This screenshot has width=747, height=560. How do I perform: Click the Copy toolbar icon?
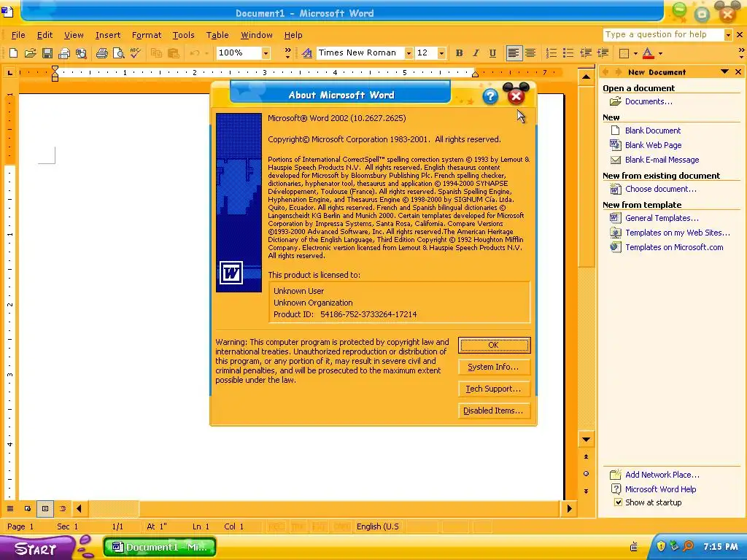[156, 52]
